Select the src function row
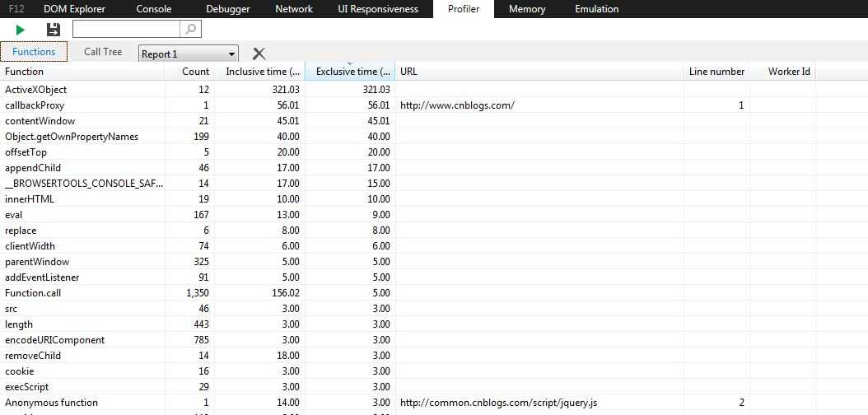 click(x=434, y=308)
